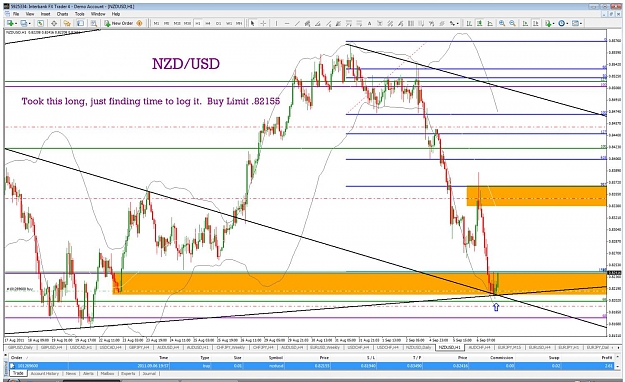Open the New Chart toolbar dropdown
Image resolution: width=625 pixels, height=382 pixels.
(12, 24)
